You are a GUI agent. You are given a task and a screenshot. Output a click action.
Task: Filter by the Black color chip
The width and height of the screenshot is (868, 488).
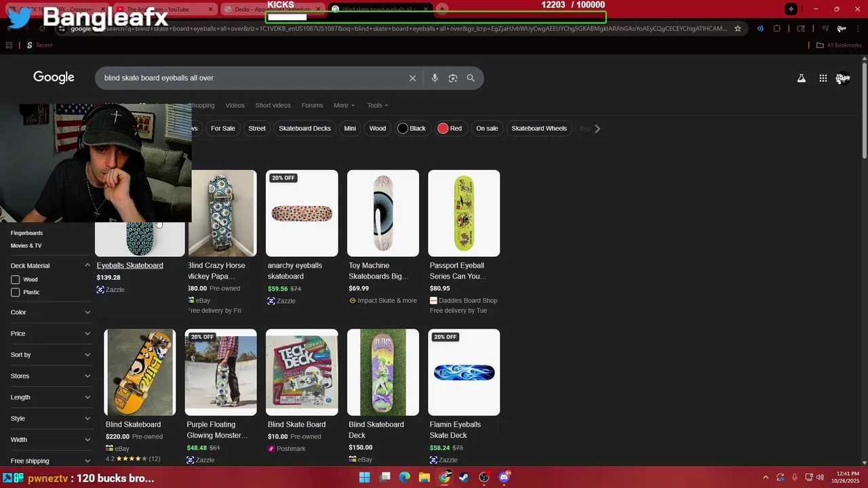point(412,128)
